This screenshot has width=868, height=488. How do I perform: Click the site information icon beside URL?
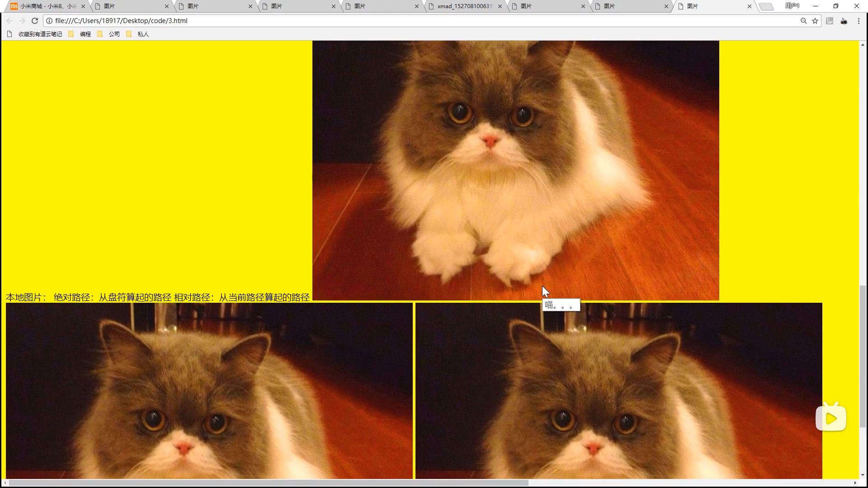coord(49,21)
